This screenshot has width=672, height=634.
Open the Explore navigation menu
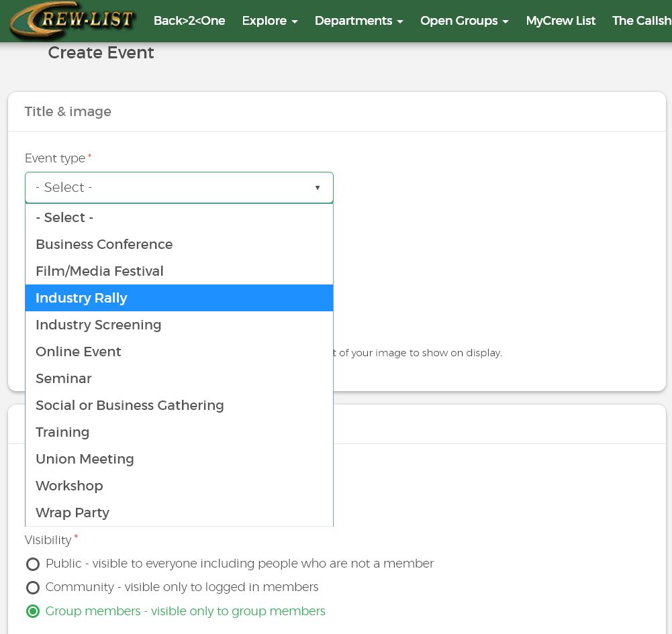tap(269, 21)
